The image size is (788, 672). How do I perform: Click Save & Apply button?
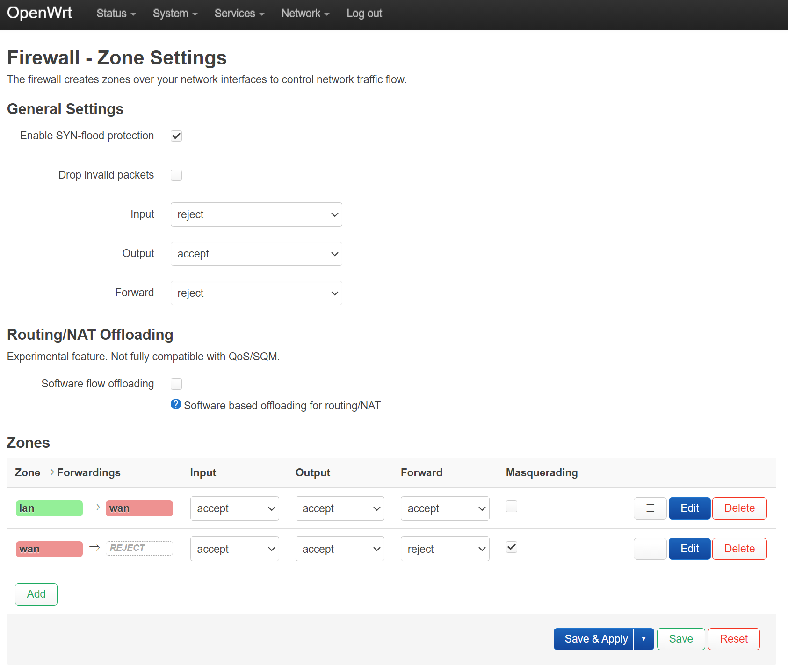pos(594,639)
